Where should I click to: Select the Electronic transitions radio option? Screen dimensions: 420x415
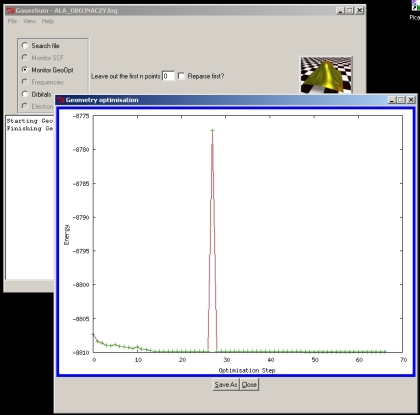25,106
